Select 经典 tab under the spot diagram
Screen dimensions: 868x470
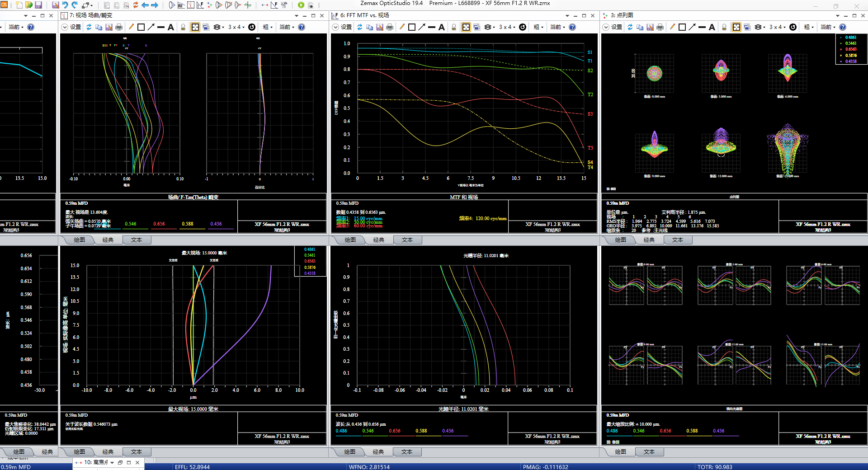pos(649,240)
